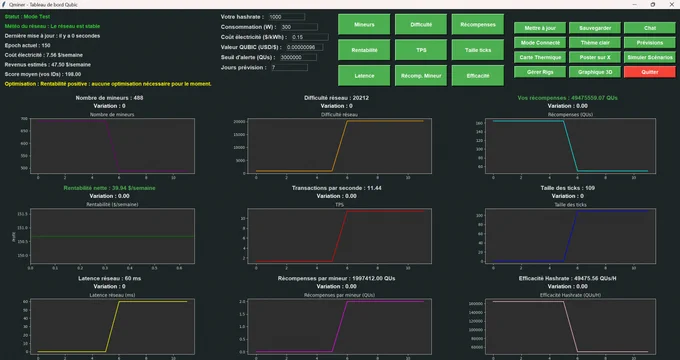
Task: Click the Jours prévision input field
Action: tap(289, 67)
